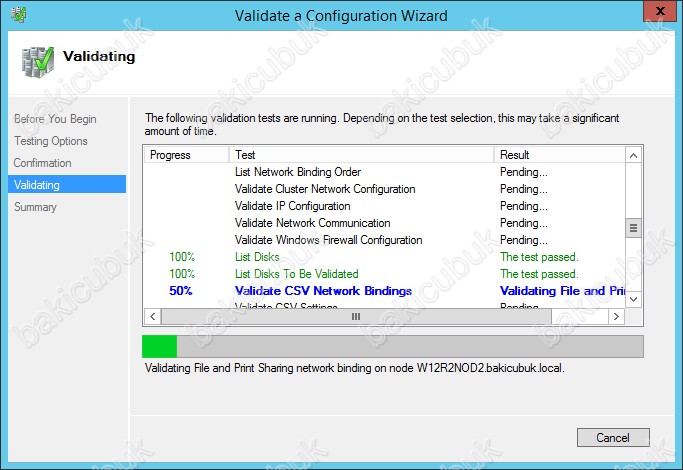The image size is (683, 470).
Task: Click the 50% progress value
Action: 181,291
